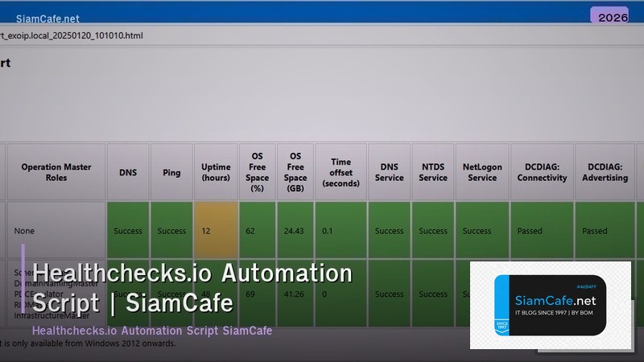Click the 2026 badge in the top bar

[x=609, y=15]
